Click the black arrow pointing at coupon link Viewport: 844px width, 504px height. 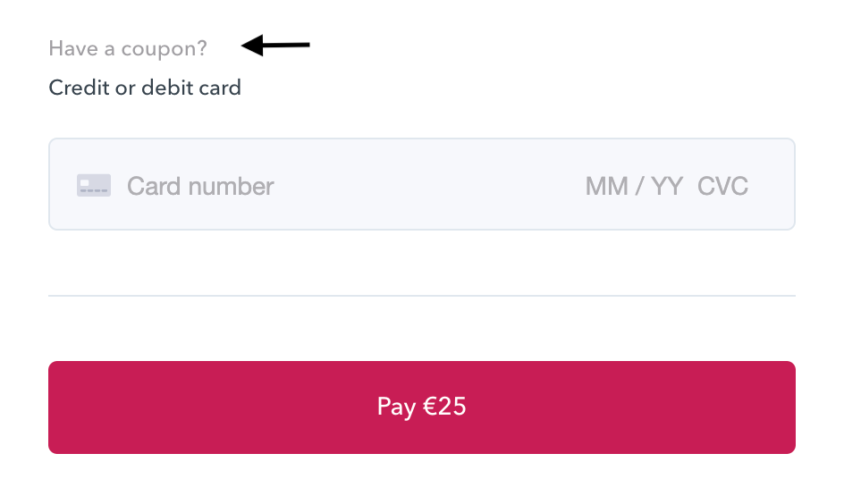276,46
